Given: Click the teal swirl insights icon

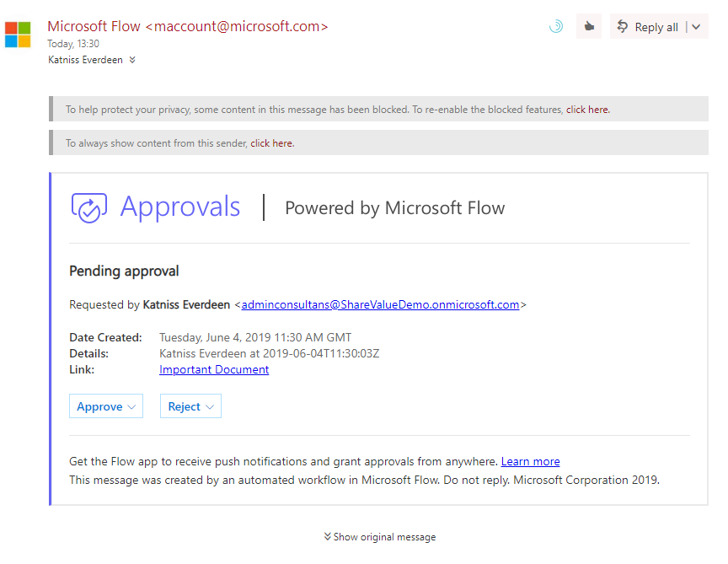Looking at the screenshot, I should [x=556, y=26].
